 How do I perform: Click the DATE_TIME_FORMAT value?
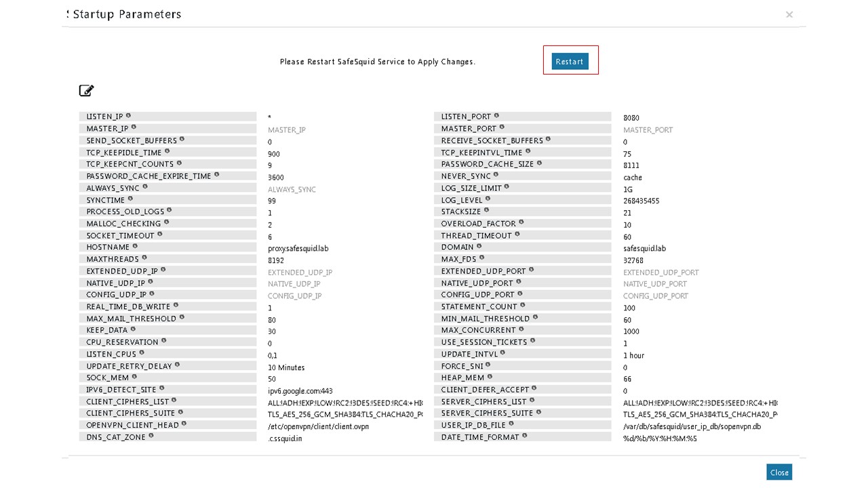coord(660,439)
